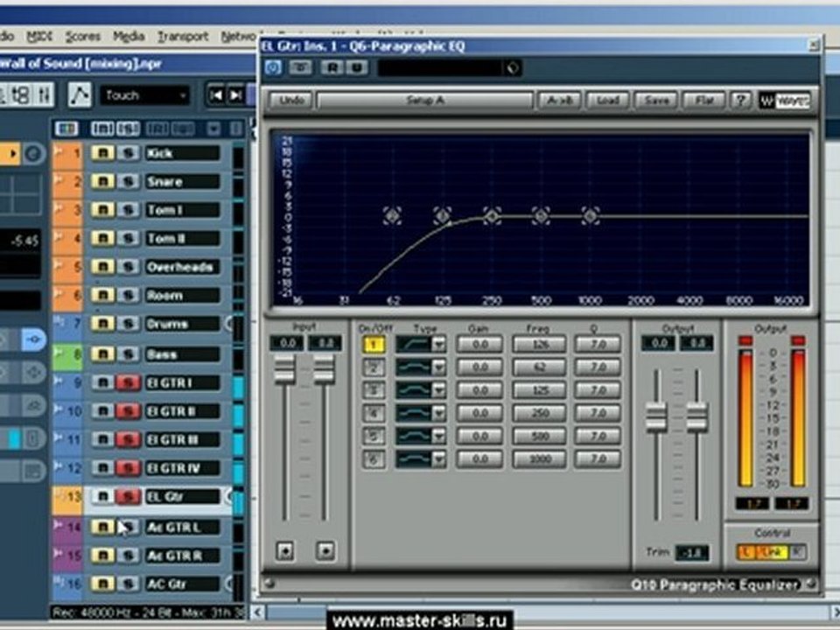Click the left channel Input fader handle
Screen dimensions: 840x630
284,369
